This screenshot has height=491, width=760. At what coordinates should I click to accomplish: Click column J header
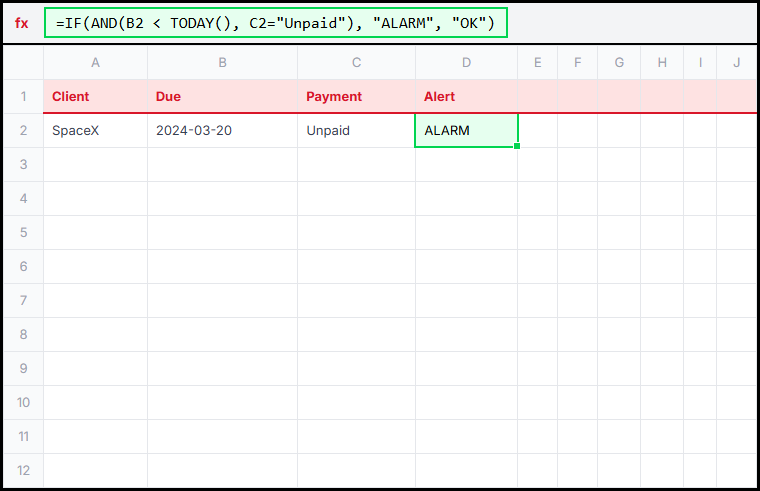(736, 63)
